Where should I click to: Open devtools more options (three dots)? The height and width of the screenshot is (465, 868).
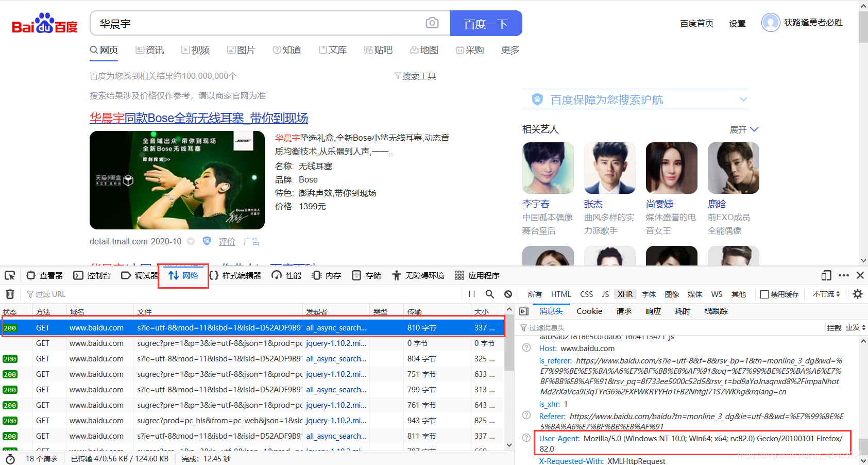(x=844, y=275)
